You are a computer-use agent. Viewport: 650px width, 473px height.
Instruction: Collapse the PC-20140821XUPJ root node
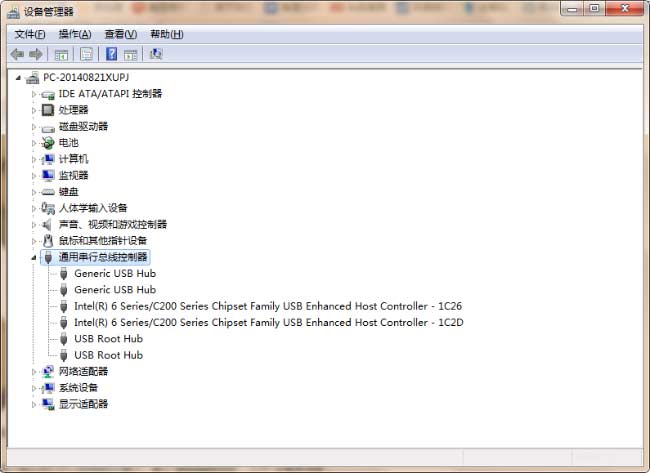18,78
